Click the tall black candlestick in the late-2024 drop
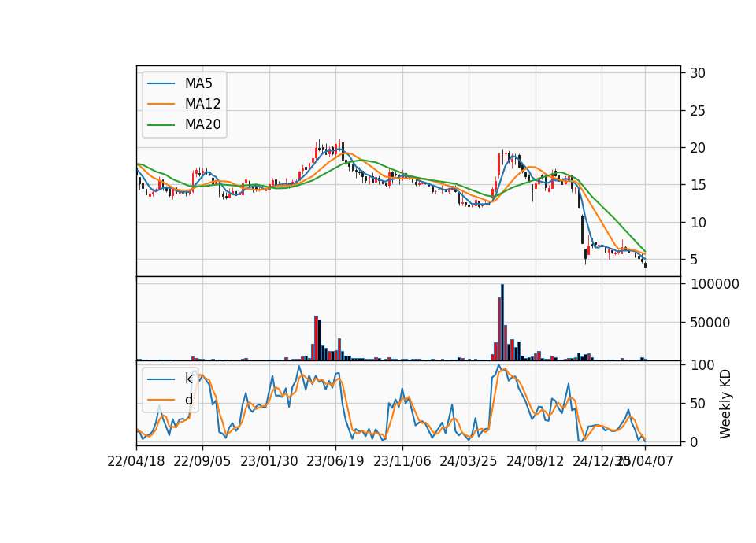The height and width of the screenshot is (543, 756). pos(583,229)
